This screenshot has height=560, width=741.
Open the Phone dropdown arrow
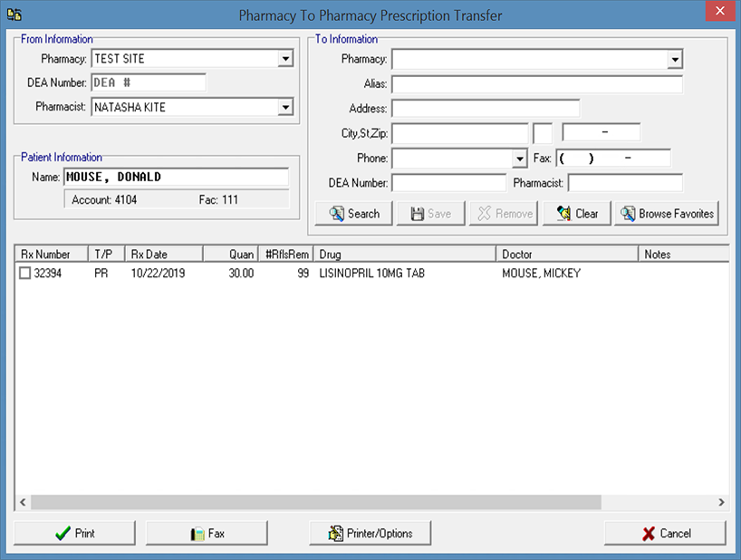coord(519,159)
